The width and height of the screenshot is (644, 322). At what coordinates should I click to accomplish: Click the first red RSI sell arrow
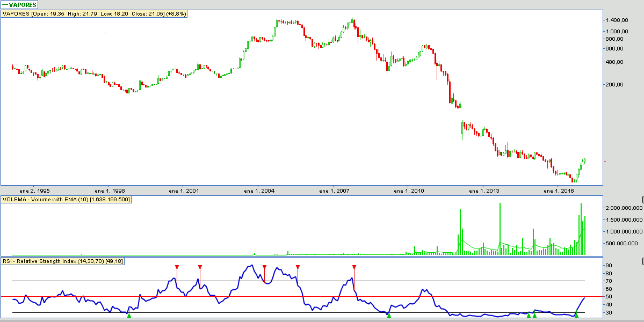pyautogui.click(x=177, y=267)
